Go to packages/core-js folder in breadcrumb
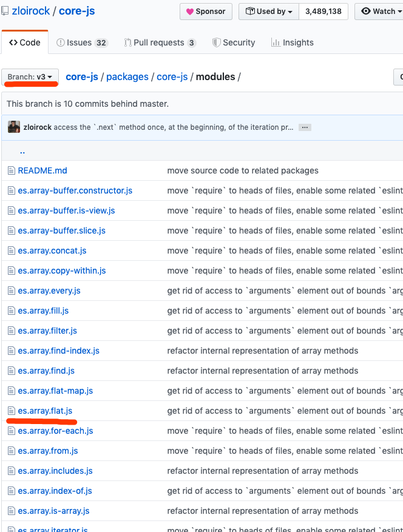 172,76
